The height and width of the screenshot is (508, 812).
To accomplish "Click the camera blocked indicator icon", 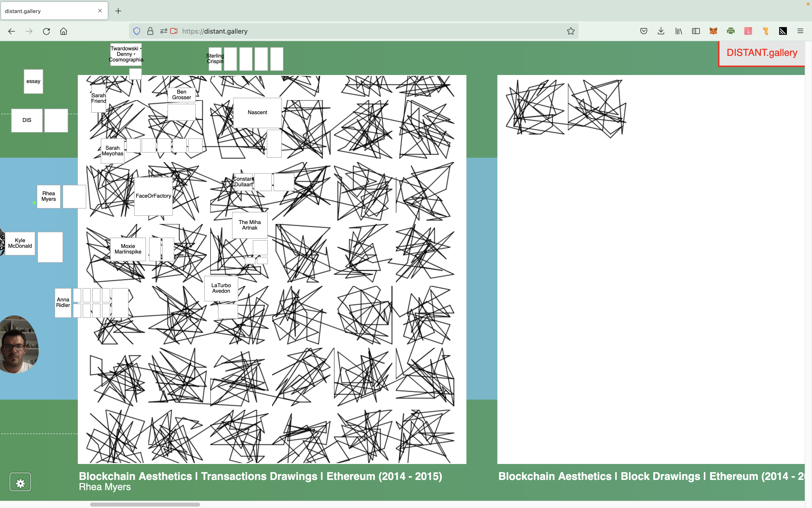I will click(174, 31).
